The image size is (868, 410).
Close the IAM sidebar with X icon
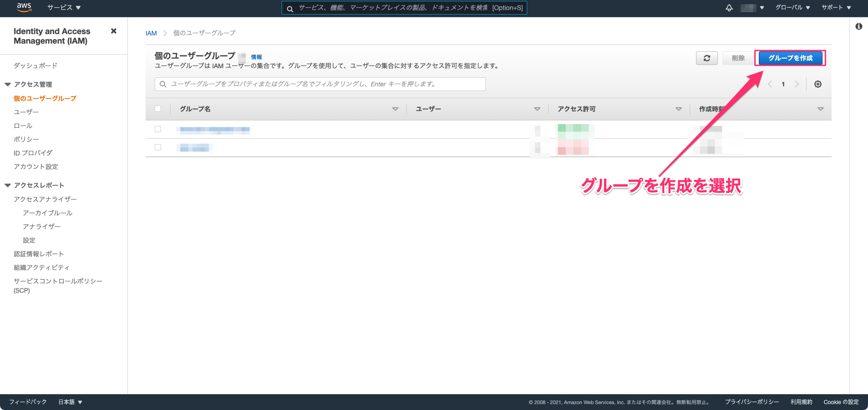pos(114,31)
